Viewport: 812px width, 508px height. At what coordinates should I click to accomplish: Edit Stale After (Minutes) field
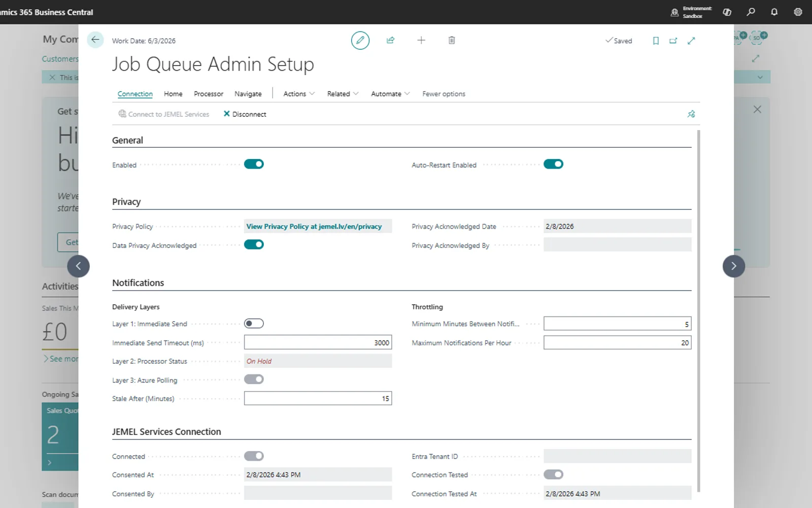point(318,398)
